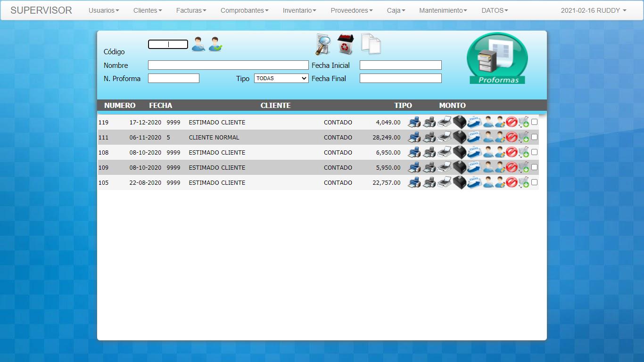Image resolution: width=644 pixels, height=362 pixels.
Task: Click the blue printer icon for proforma 119
Action: (414, 123)
